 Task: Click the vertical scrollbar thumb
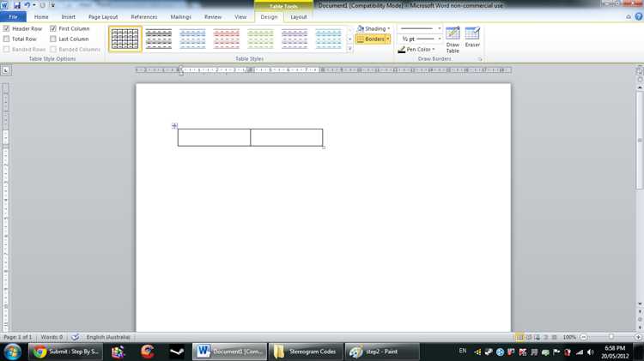(640, 141)
